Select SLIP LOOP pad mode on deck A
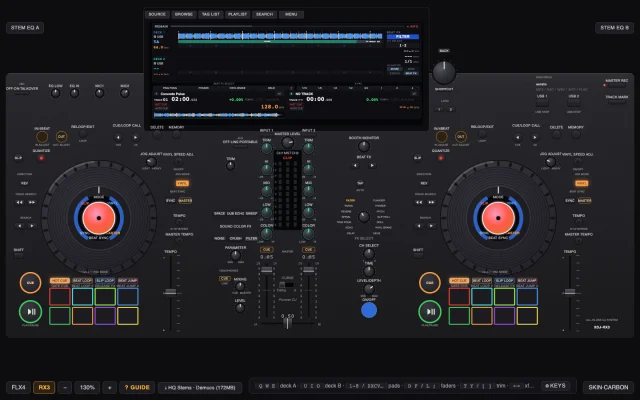This screenshot has width=640, height=400. [x=105, y=281]
